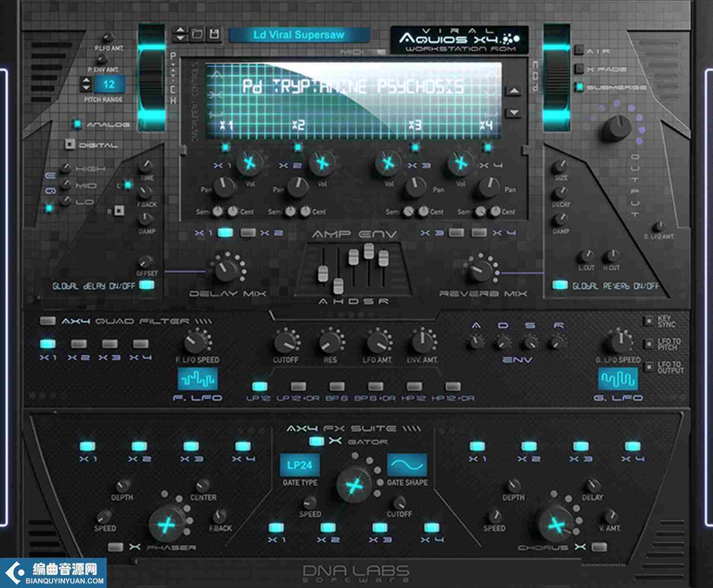Enable LFO TO OUTPUT checkbox

coord(649,367)
